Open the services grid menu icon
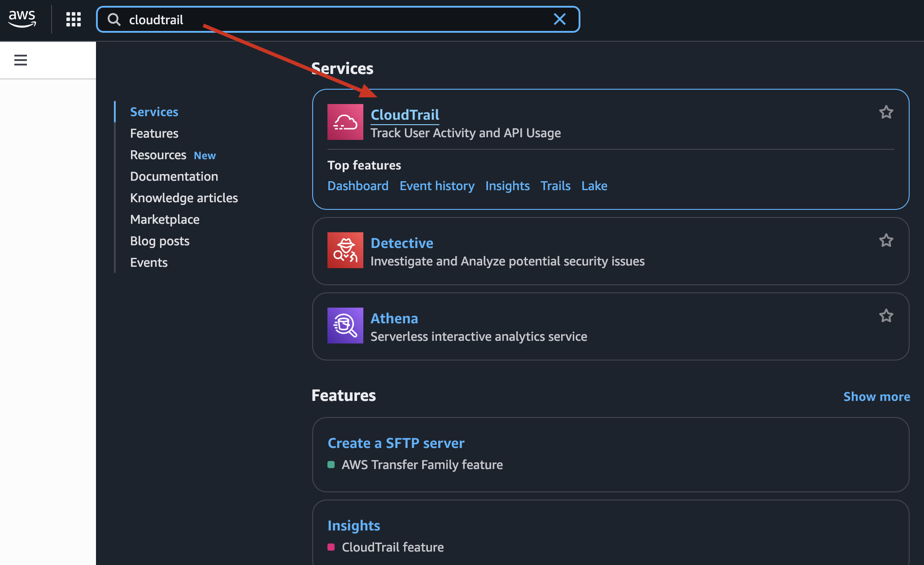The height and width of the screenshot is (565, 924). 74,19
